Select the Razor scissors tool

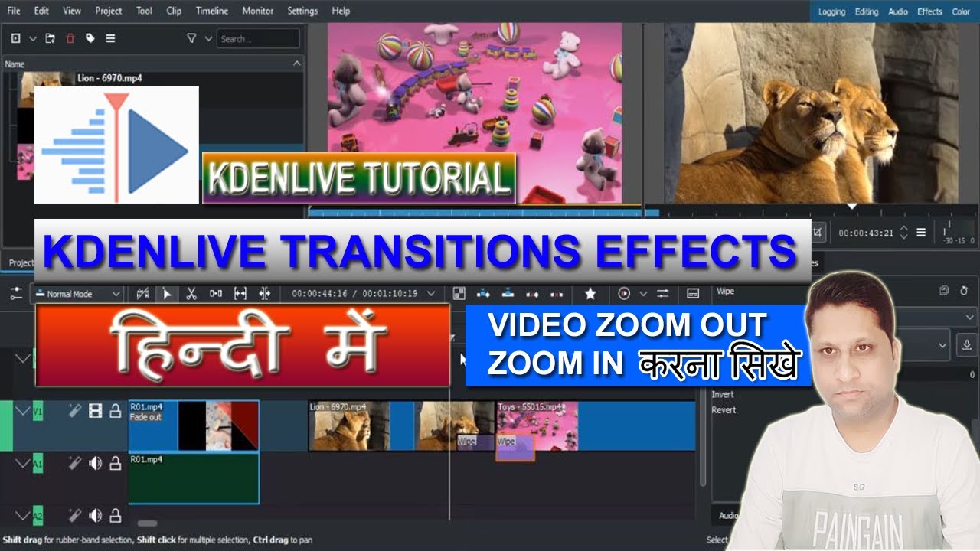point(191,293)
